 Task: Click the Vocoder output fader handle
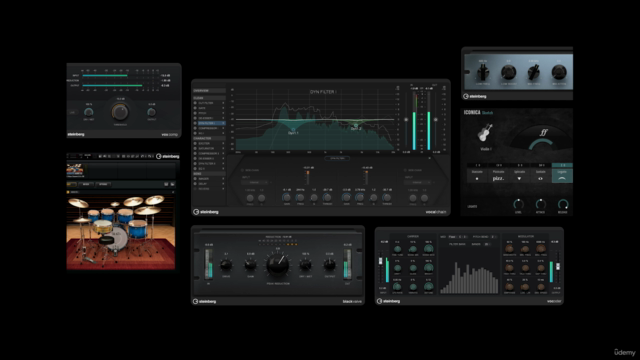point(558,266)
